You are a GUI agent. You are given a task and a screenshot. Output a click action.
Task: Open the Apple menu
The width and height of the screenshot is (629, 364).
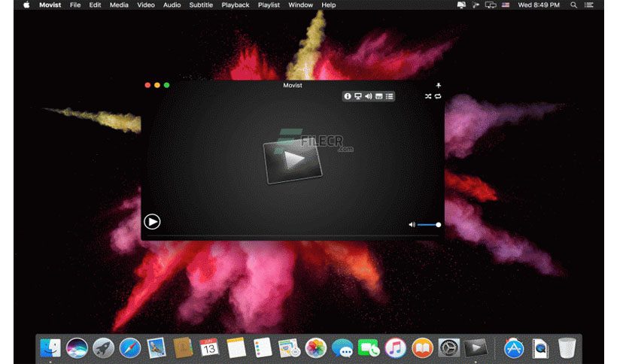point(26,5)
